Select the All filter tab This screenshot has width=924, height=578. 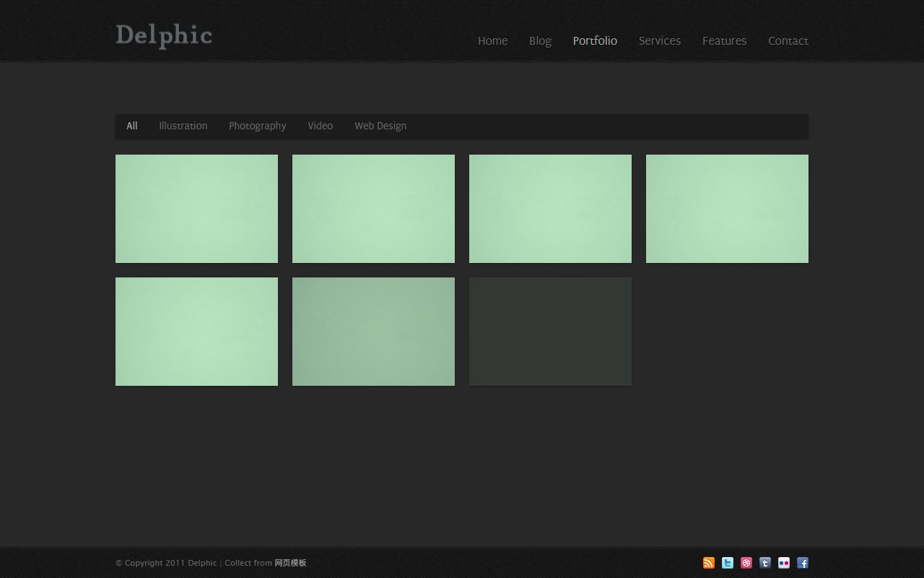click(x=132, y=126)
